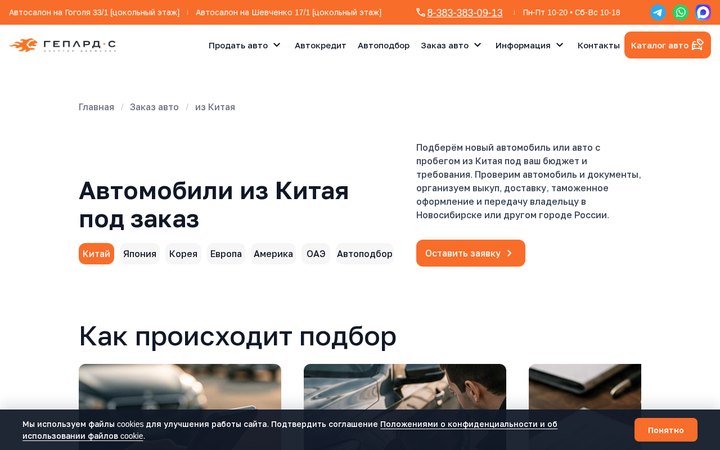Open the Заказ авто menu in the header
Screen dimensions: 720x450
tap(451, 45)
